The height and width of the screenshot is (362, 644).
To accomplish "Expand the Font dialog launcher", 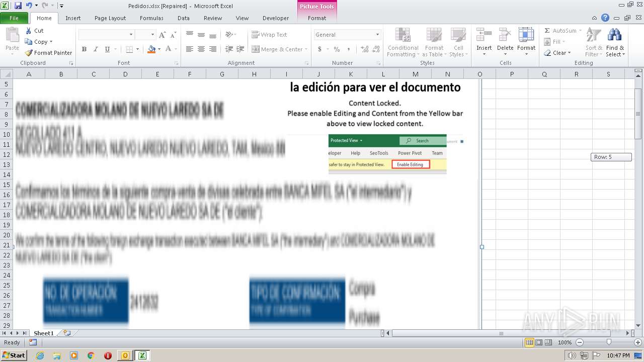I will [x=177, y=63].
